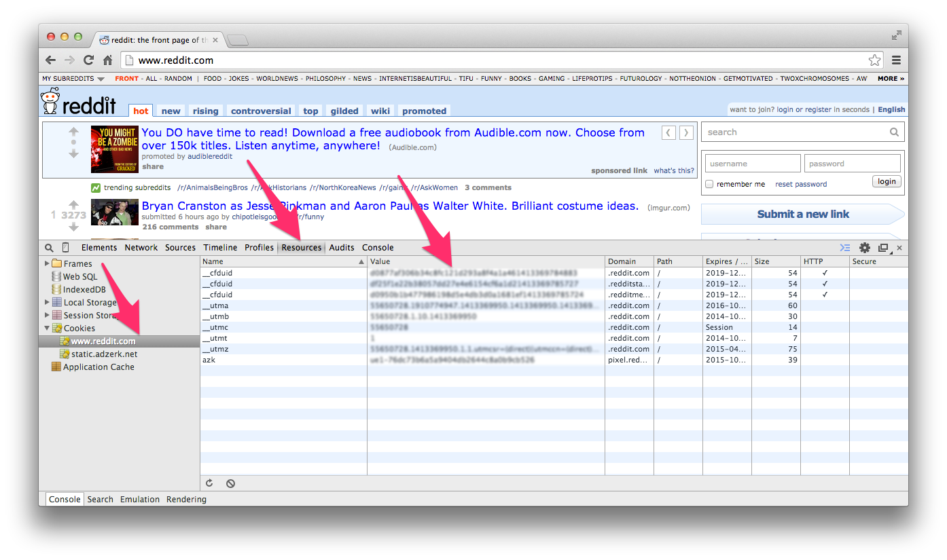Refresh the cookies table

(209, 483)
